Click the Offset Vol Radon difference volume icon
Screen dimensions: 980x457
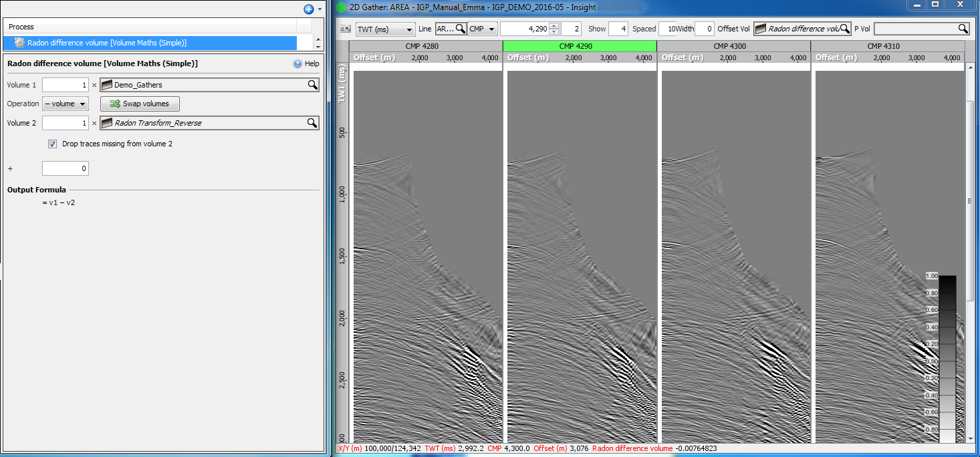coord(761,29)
